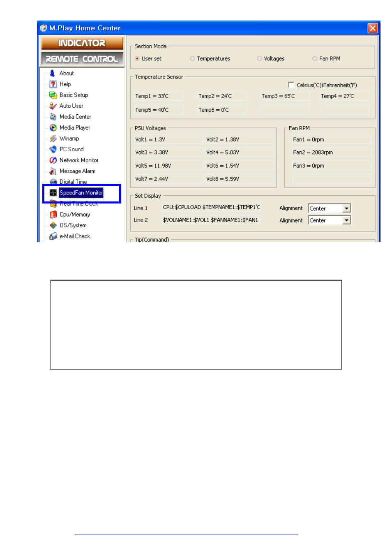This screenshot has width=392, height=555.
Task: Click the Digital Time icon
Action: coord(53,181)
